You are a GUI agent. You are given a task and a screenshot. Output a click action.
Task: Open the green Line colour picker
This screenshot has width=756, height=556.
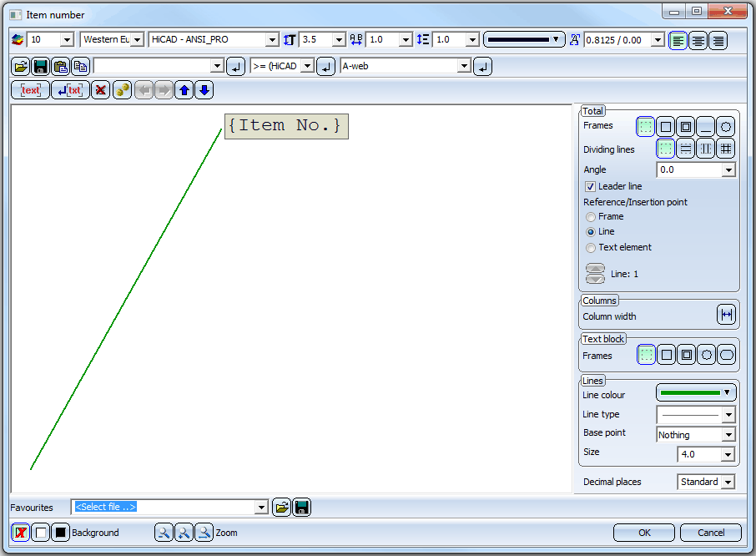pos(695,392)
